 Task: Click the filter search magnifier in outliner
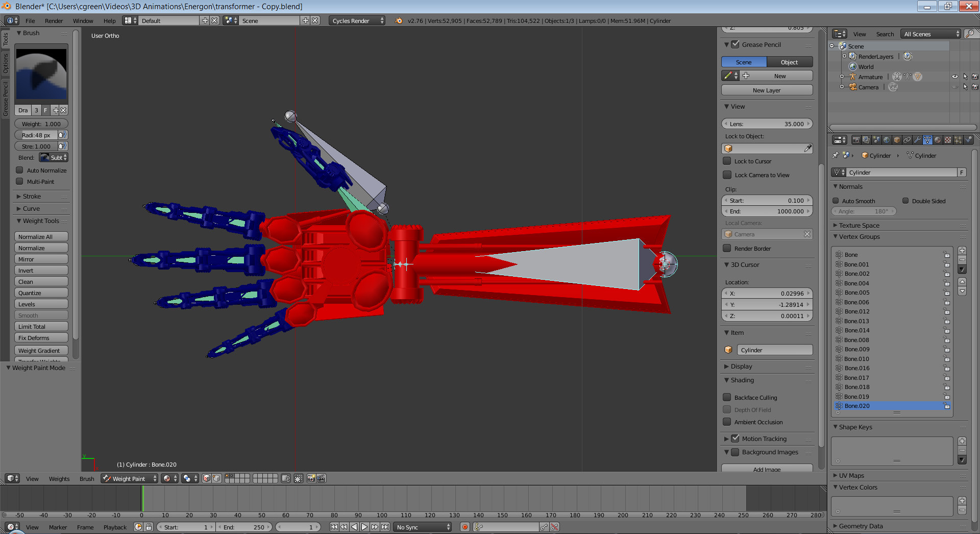[970, 34]
